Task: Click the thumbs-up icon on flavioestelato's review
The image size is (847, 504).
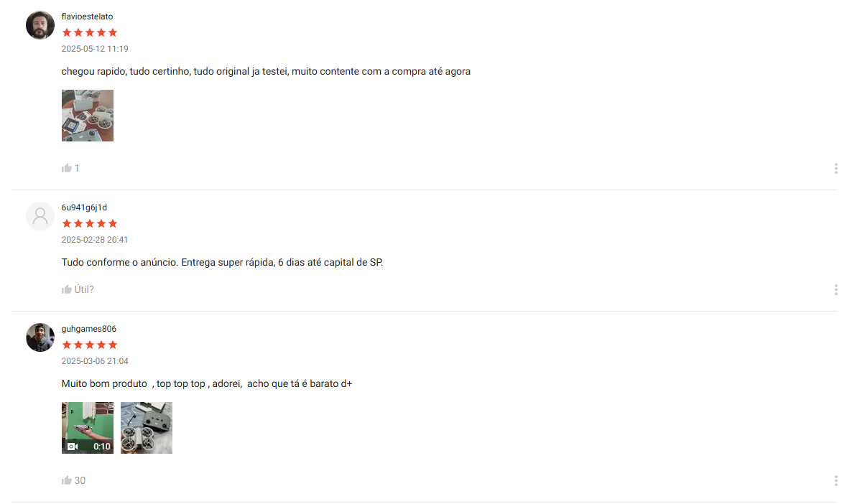Action: (66, 168)
